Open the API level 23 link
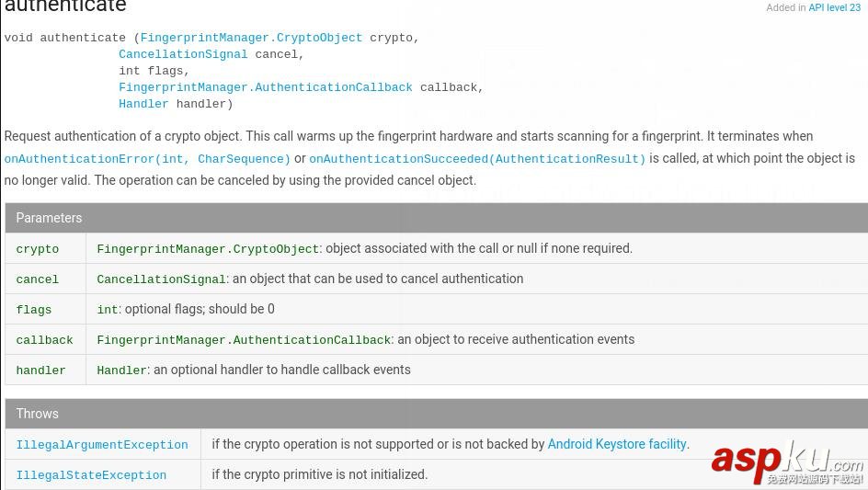The image size is (868, 490). click(x=834, y=7)
